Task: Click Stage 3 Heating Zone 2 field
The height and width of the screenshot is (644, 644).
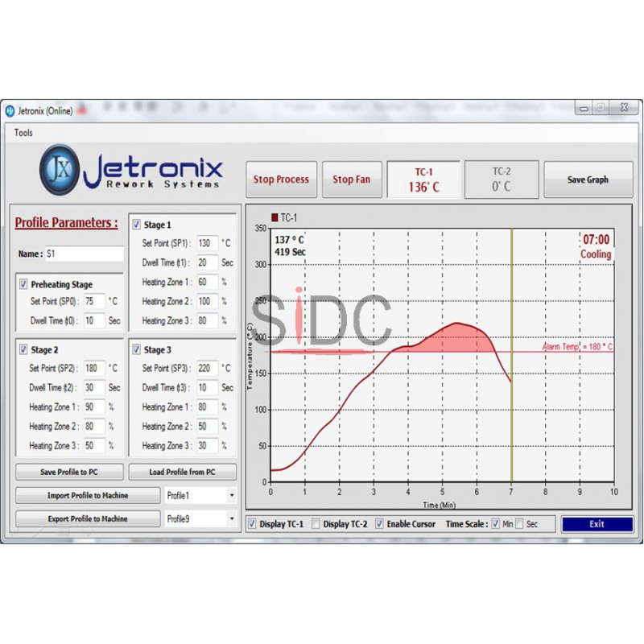Action: pyautogui.click(x=208, y=427)
